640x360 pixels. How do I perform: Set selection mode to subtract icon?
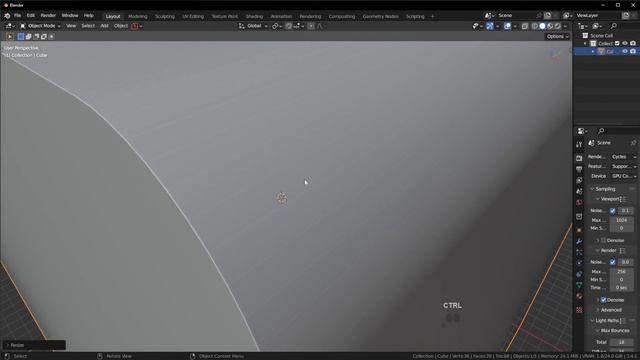tap(36, 36)
